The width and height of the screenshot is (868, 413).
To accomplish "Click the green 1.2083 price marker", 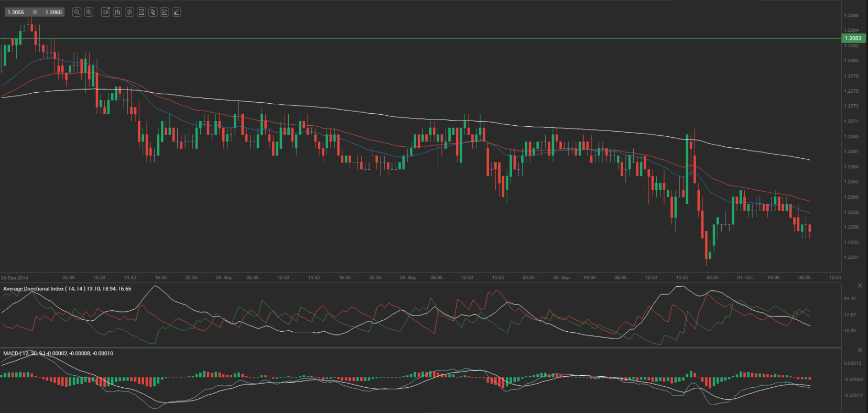I will click(x=853, y=38).
